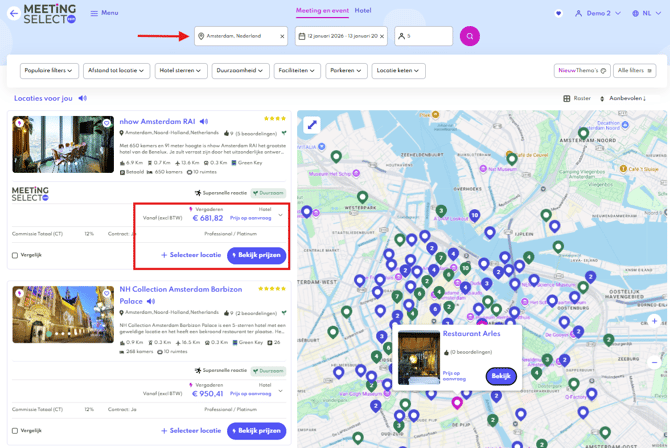Tick Vergelijk checkbox for NH Collection Barbizon

[x=15, y=431]
